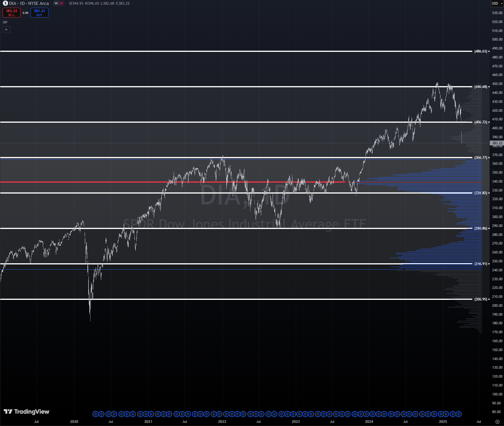Click the low value L382.68

pyautogui.click(x=107, y=3)
